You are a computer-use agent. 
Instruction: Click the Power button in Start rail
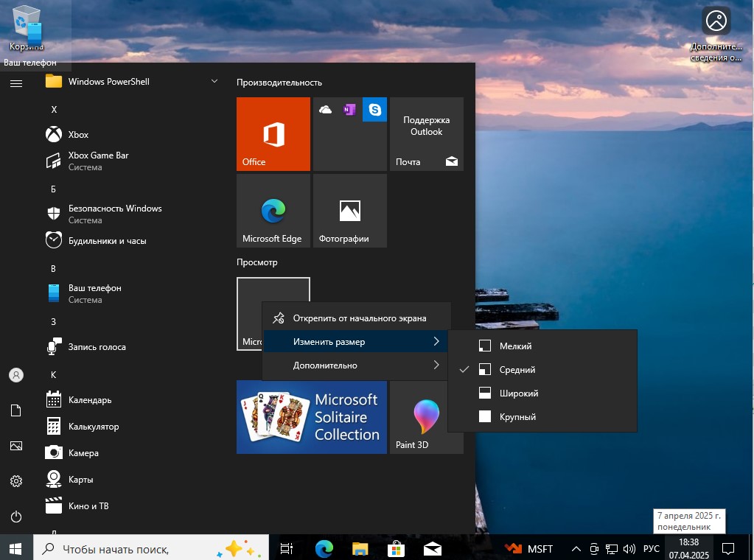[16, 517]
